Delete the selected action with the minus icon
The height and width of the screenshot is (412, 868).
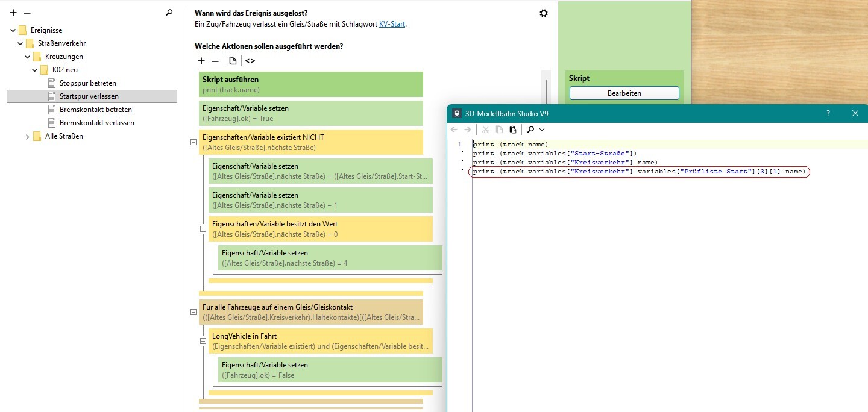215,61
